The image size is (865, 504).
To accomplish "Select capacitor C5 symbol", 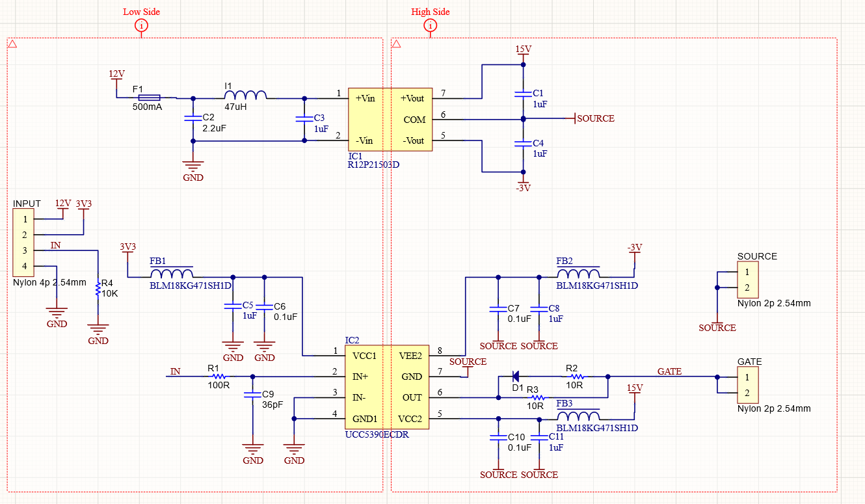I will (x=233, y=306).
